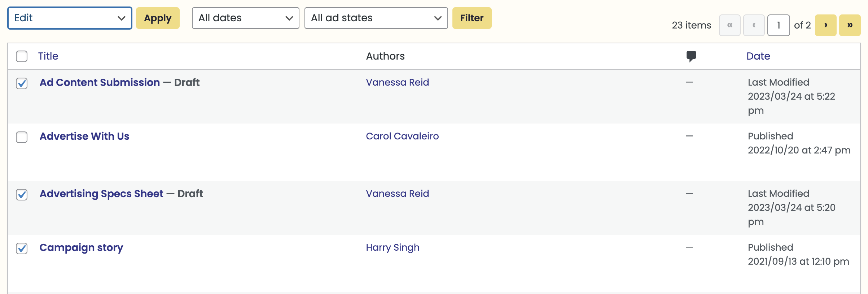This screenshot has width=868, height=294.
Task: Uncheck the Ad Content Submission checkbox
Action: [22, 83]
